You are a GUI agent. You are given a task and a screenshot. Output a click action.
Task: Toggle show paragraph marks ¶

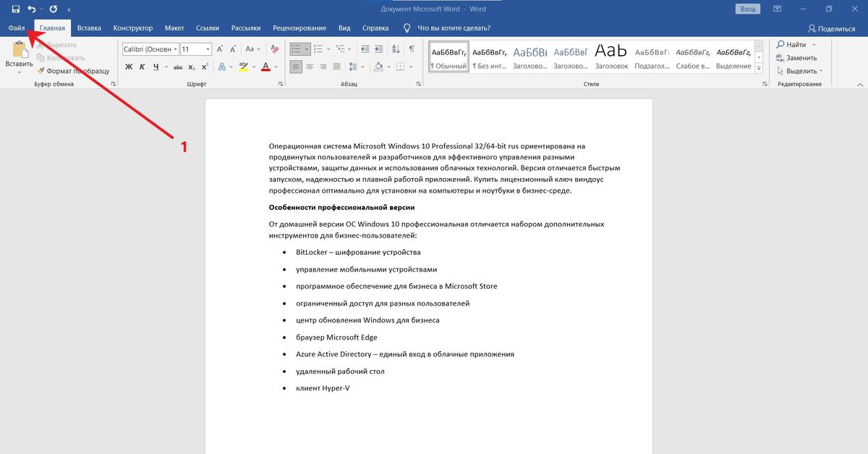coord(412,49)
